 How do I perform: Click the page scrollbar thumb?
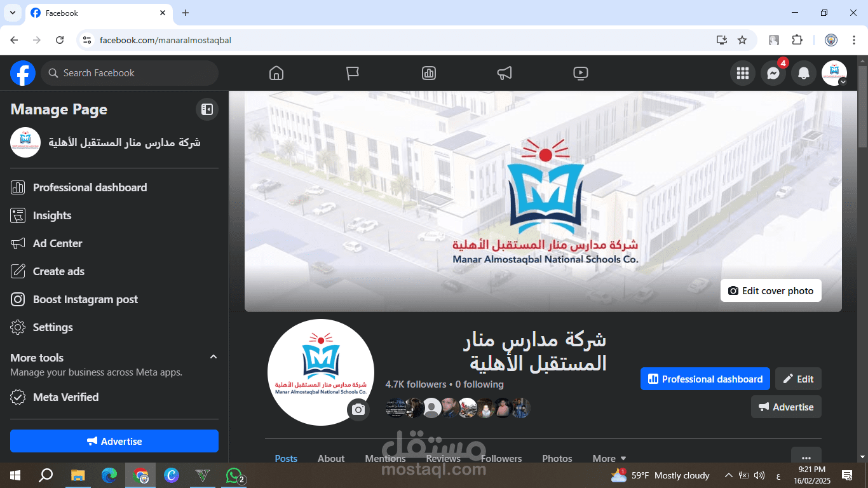(x=862, y=108)
